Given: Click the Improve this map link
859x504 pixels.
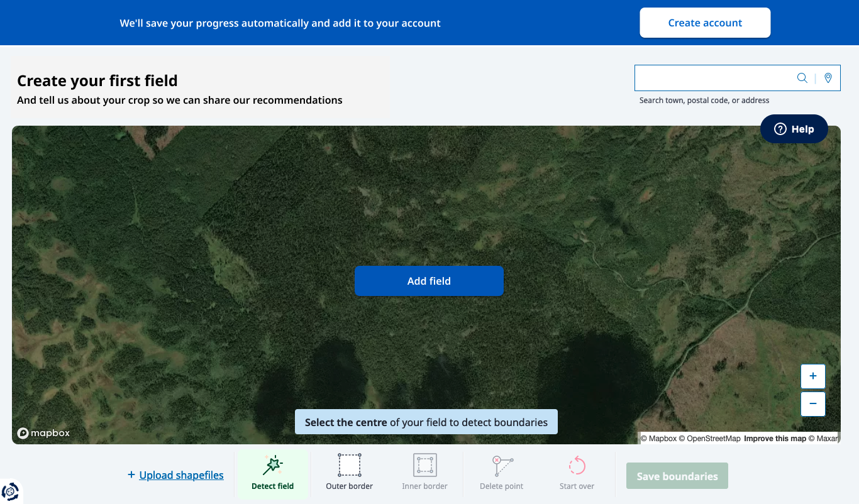Looking at the screenshot, I should click(775, 438).
